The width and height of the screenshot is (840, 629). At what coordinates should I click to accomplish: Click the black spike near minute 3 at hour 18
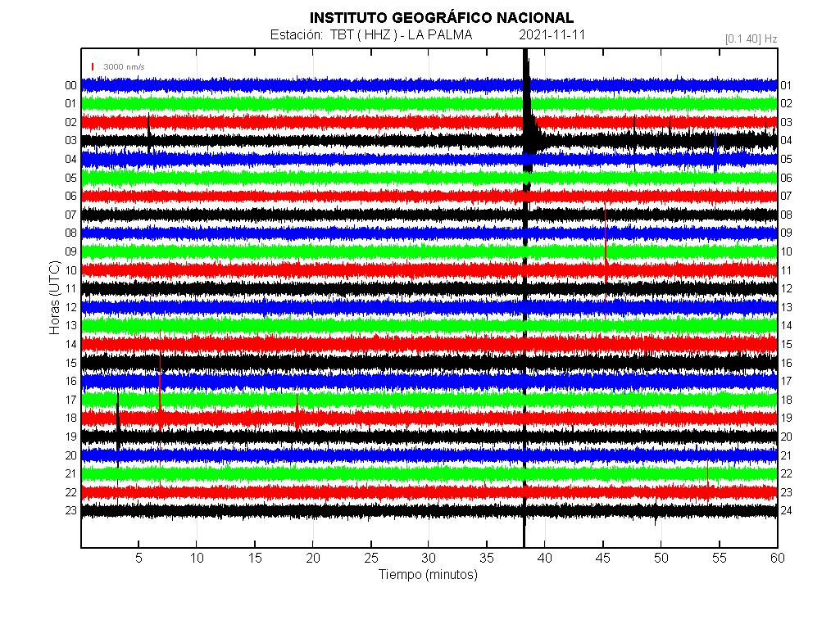coord(118,419)
